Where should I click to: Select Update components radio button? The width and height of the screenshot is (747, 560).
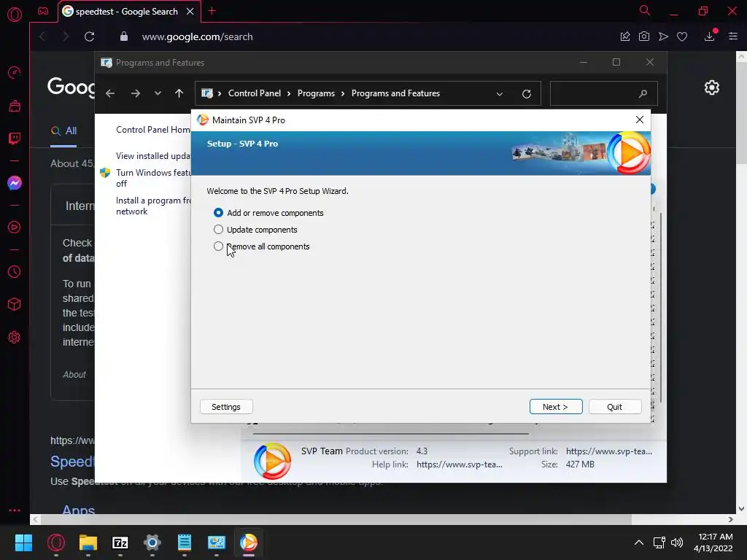(218, 230)
